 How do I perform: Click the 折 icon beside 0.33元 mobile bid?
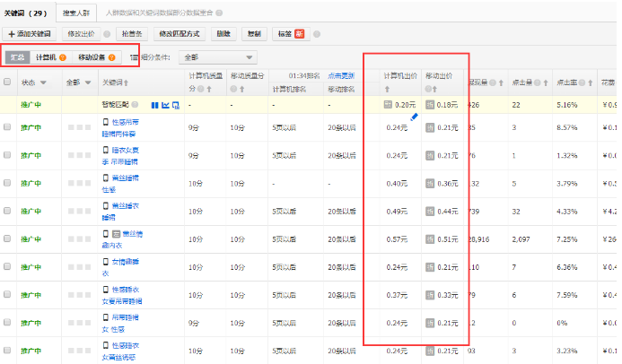[x=430, y=295]
